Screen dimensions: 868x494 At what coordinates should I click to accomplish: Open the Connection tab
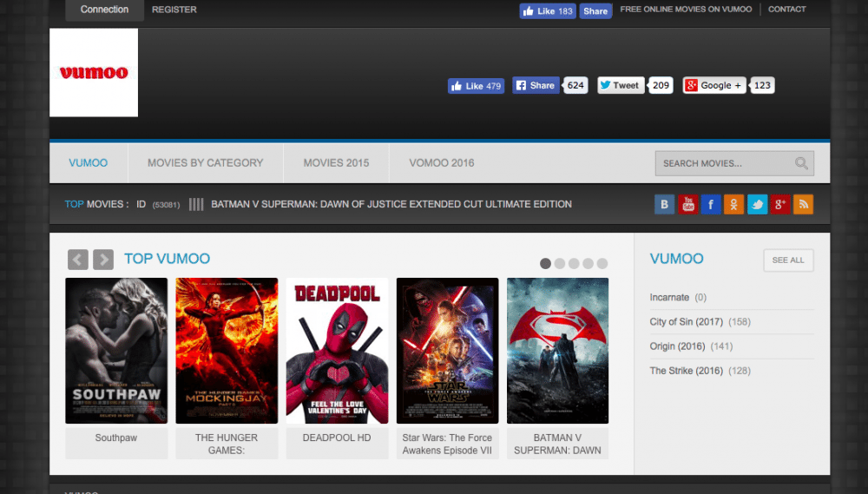[x=105, y=10]
